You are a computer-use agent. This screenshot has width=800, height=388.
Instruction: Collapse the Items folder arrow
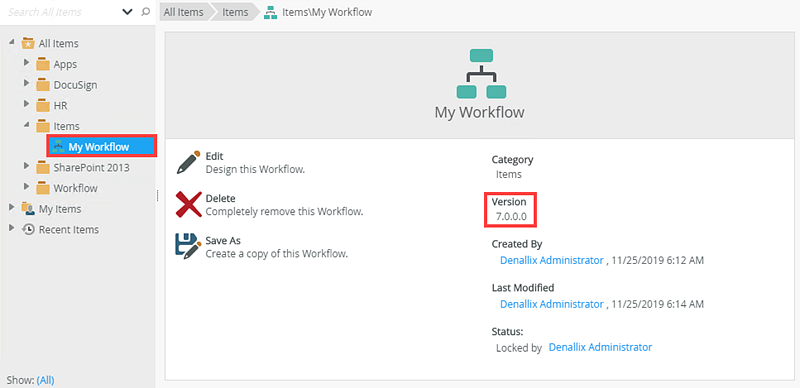[27, 125]
